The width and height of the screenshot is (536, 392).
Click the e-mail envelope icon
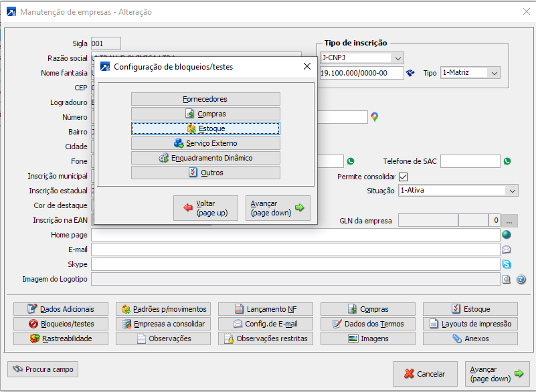pyautogui.click(x=507, y=250)
